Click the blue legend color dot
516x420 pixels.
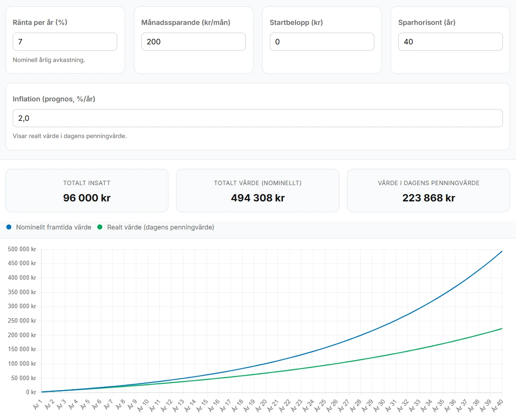[x=10, y=227]
